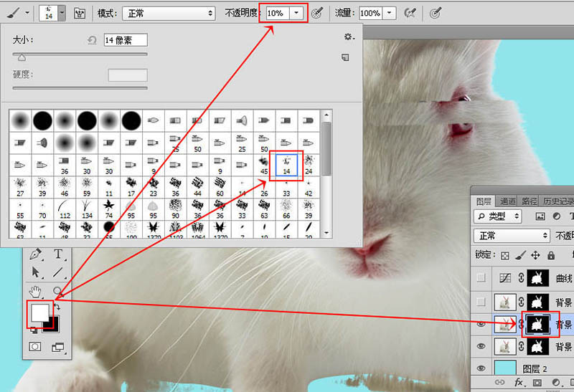This screenshot has height=392, width=574.
Task: Select the selected layer's mask thumbnail
Action: 537,325
